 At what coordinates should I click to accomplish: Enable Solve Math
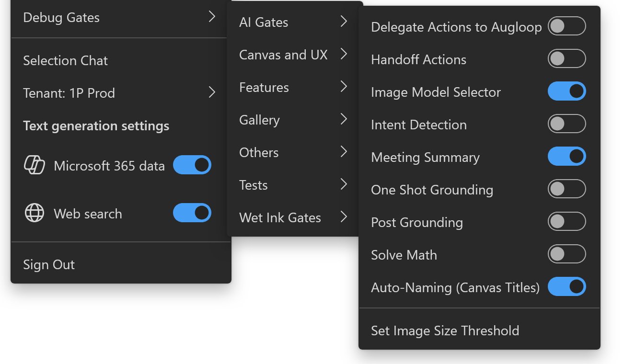[566, 254]
